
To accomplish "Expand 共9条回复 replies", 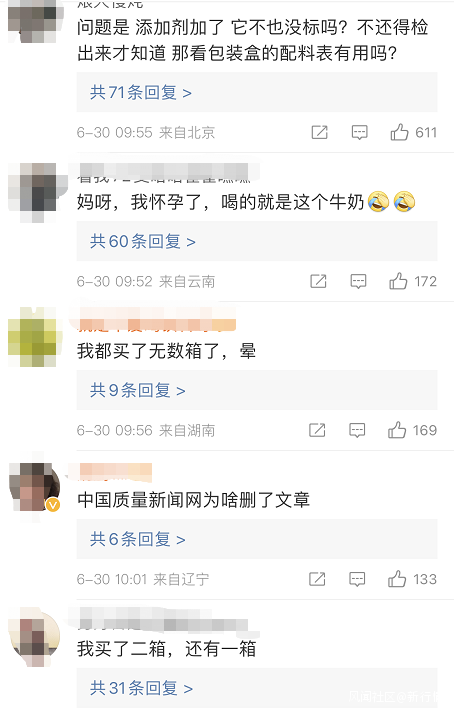I will tap(138, 390).
